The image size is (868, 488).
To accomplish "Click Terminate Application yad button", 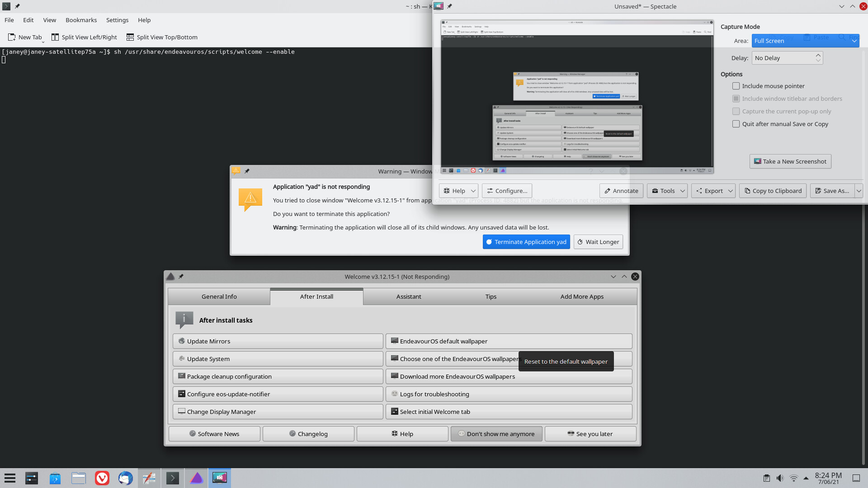I will click(x=527, y=241).
